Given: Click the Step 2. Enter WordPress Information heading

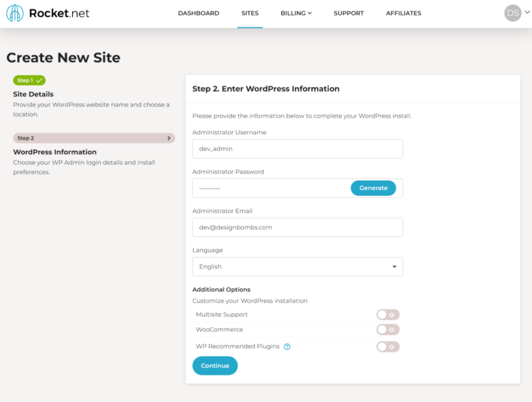Looking at the screenshot, I should point(266,89).
